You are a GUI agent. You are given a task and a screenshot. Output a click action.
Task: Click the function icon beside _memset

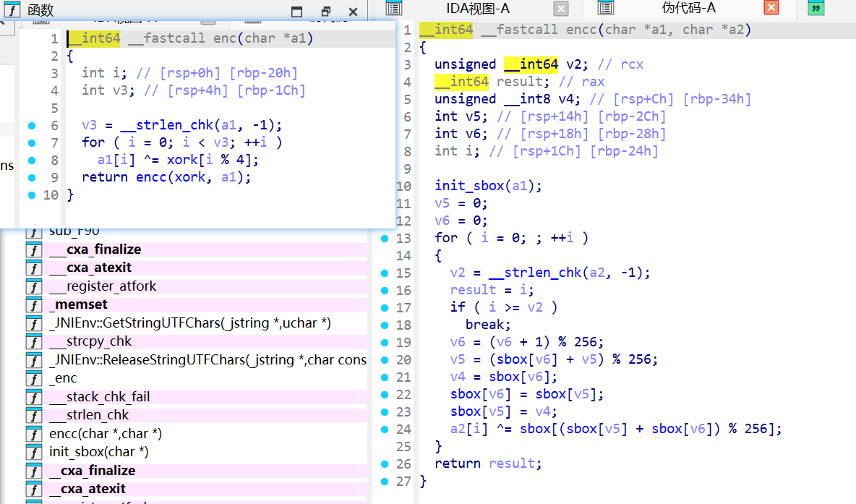pos(33,304)
